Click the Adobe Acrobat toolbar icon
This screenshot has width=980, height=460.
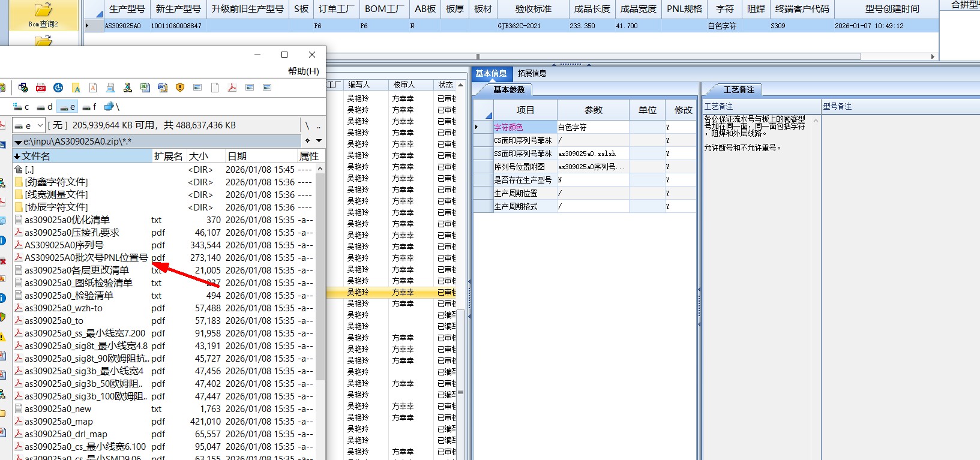(x=232, y=88)
